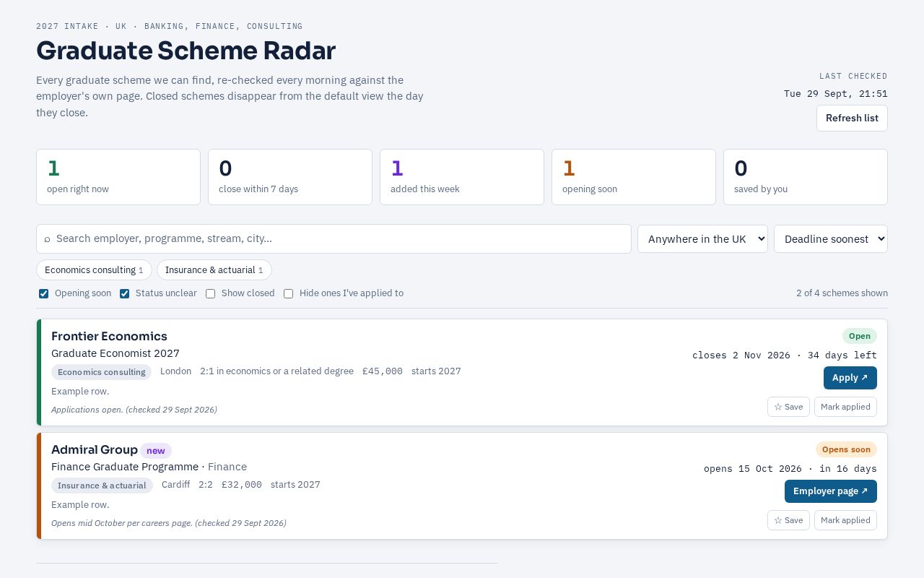Click the 'opening soon' stat card
Screen dimensions: 924x578
pos(634,177)
